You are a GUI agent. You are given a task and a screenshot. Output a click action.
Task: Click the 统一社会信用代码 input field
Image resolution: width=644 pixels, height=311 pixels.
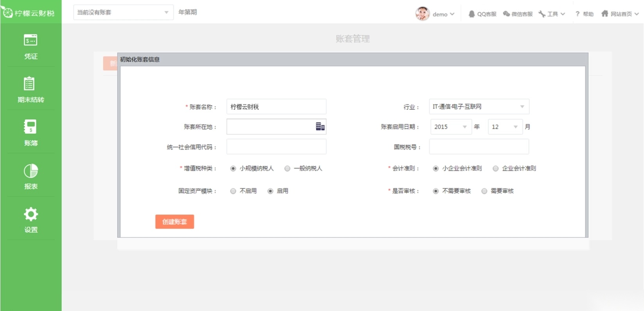pos(276,147)
